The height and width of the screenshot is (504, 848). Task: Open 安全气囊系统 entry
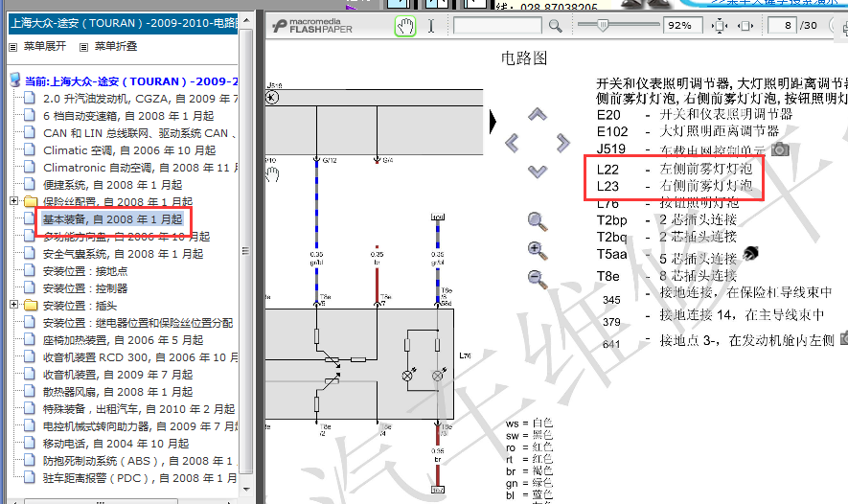click(x=124, y=254)
